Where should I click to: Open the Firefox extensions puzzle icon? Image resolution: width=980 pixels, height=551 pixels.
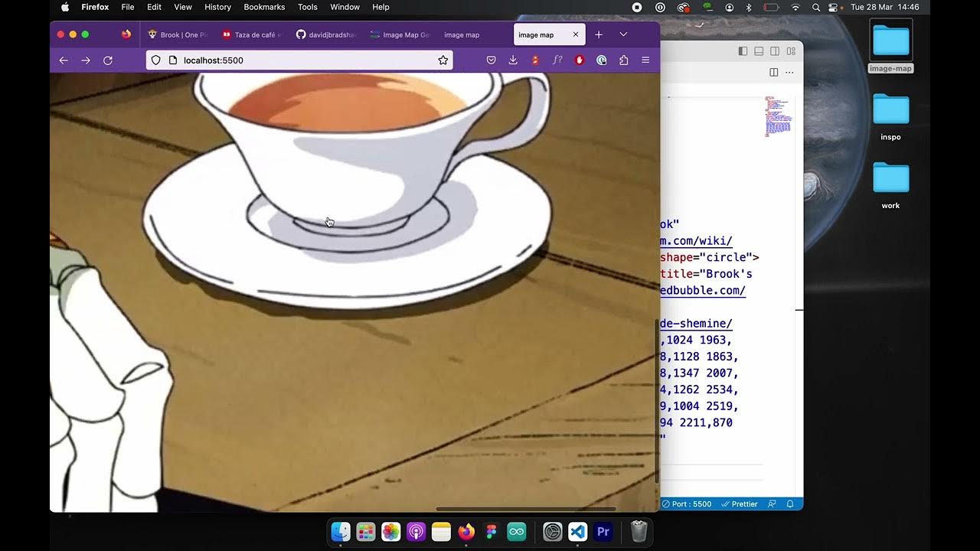pos(623,60)
